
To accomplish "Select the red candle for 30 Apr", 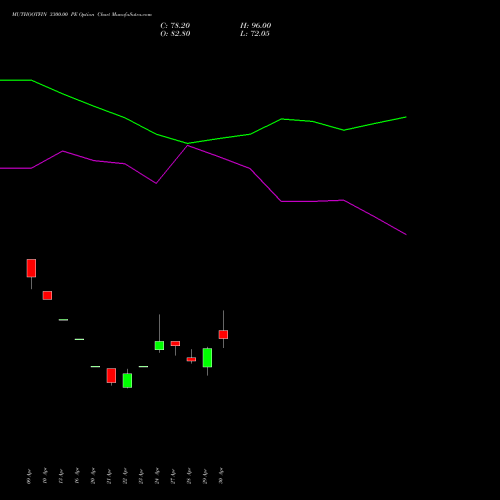I will 223,334.
